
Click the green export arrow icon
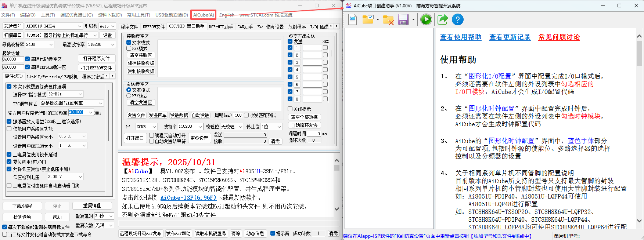443,19
